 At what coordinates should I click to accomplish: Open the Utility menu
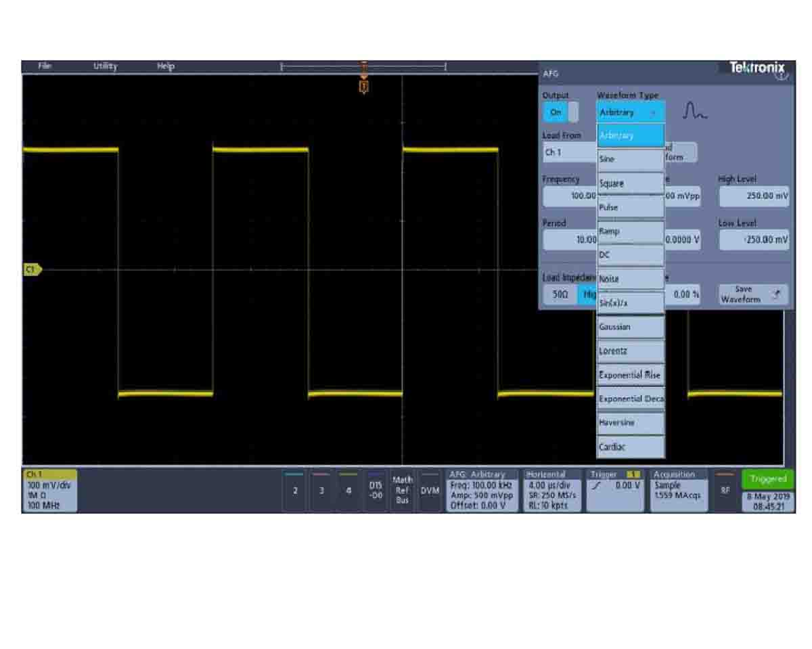pos(105,66)
